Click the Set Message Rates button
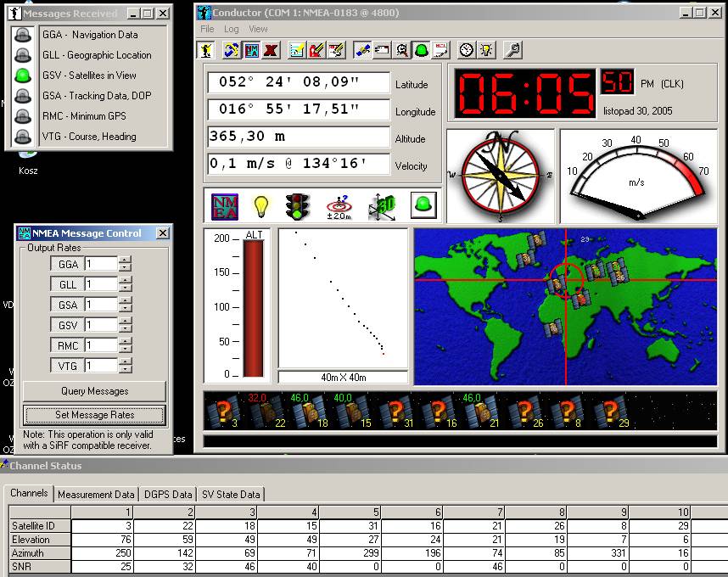The width and height of the screenshot is (728, 577). click(94, 415)
